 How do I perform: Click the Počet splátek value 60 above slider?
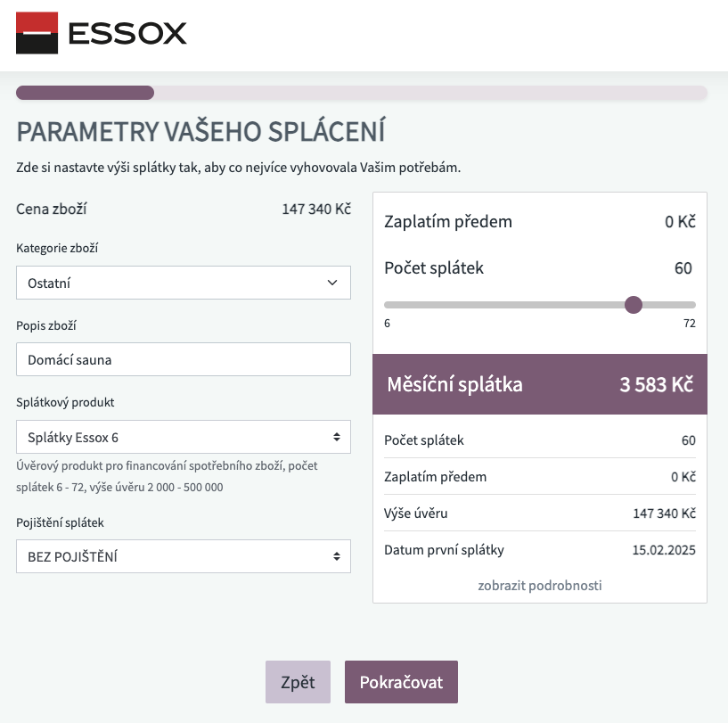click(683, 268)
